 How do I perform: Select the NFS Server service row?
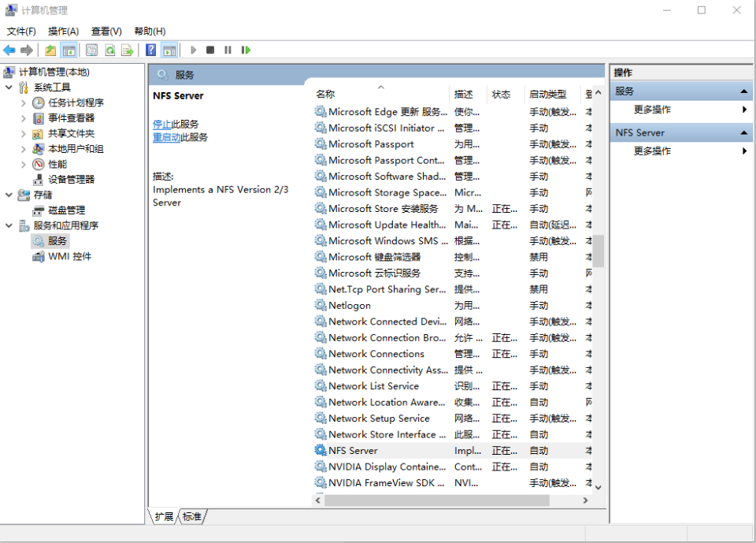tap(453, 451)
